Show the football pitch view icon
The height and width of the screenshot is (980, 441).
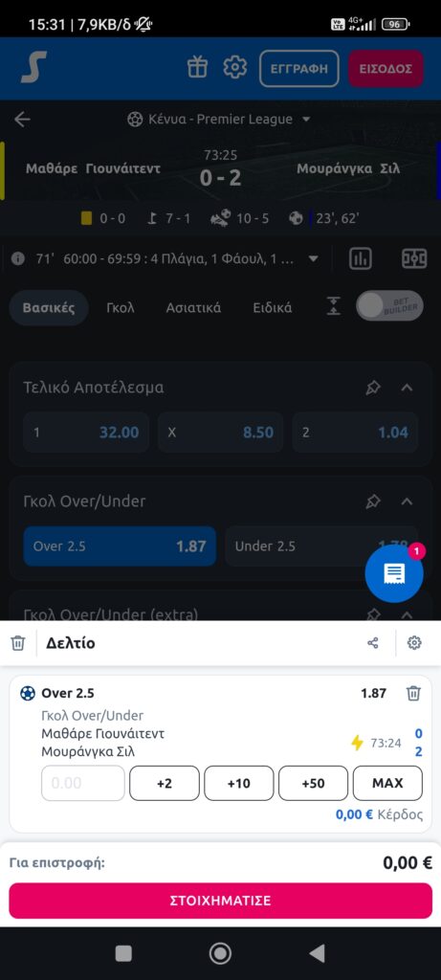[413, 258]
